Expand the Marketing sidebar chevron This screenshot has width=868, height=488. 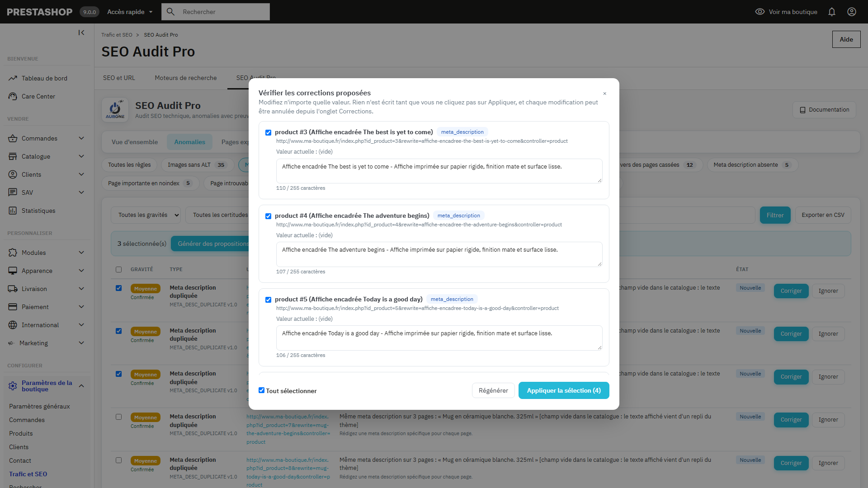pyautogui.click(x=81, y=343)
